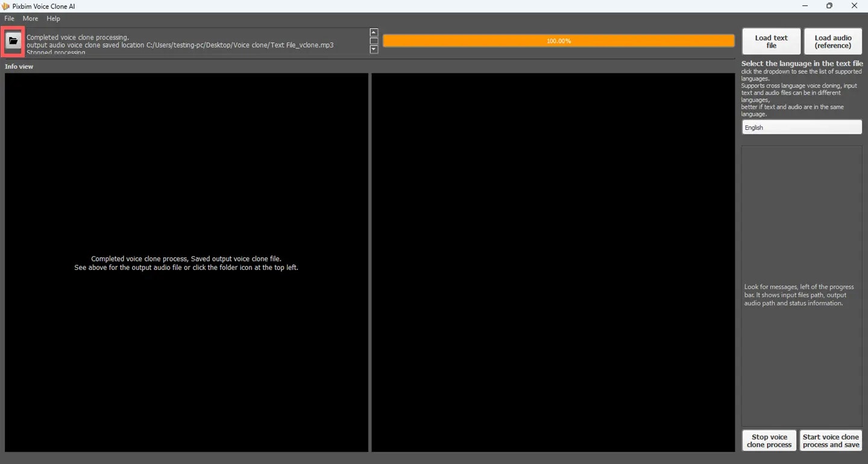Click Stop voice clone process button
The image size is (868, 464).
pos(769,440)
